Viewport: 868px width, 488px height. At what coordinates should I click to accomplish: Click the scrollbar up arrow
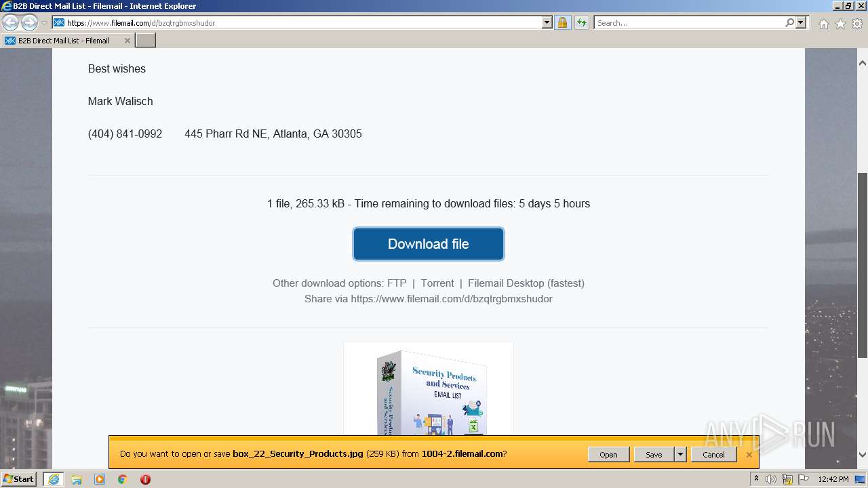(x=863, y=63)
